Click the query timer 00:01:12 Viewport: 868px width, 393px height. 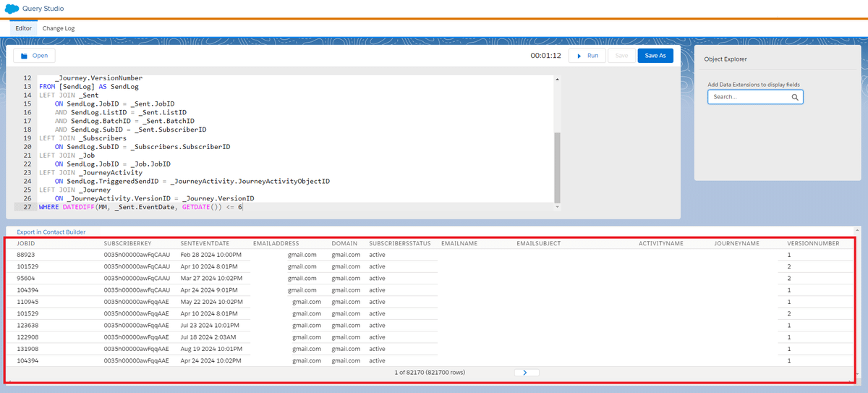point(545,55)
